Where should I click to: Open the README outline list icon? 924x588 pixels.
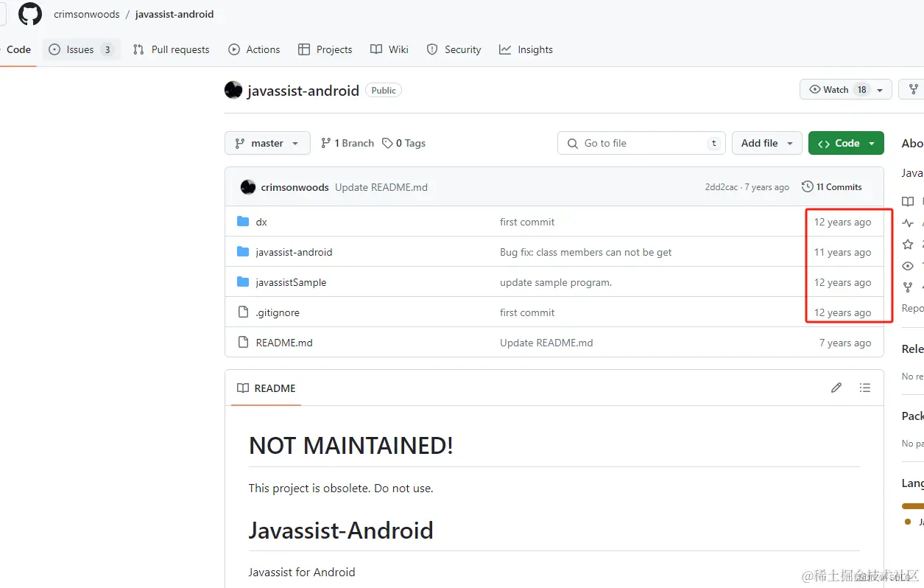[x=865, y=388]
